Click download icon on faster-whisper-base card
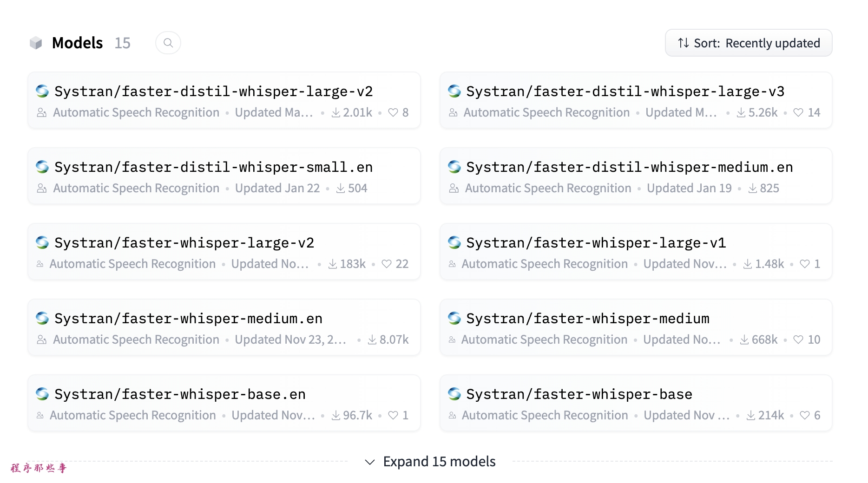Screen dimensions: 868x483 coord(751,415)
